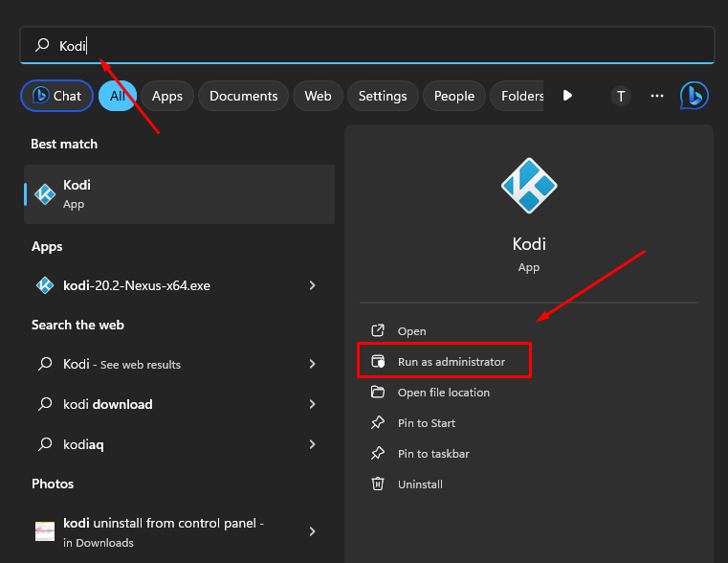
Task: Click the Open file location folder icon
Action: 378,393
